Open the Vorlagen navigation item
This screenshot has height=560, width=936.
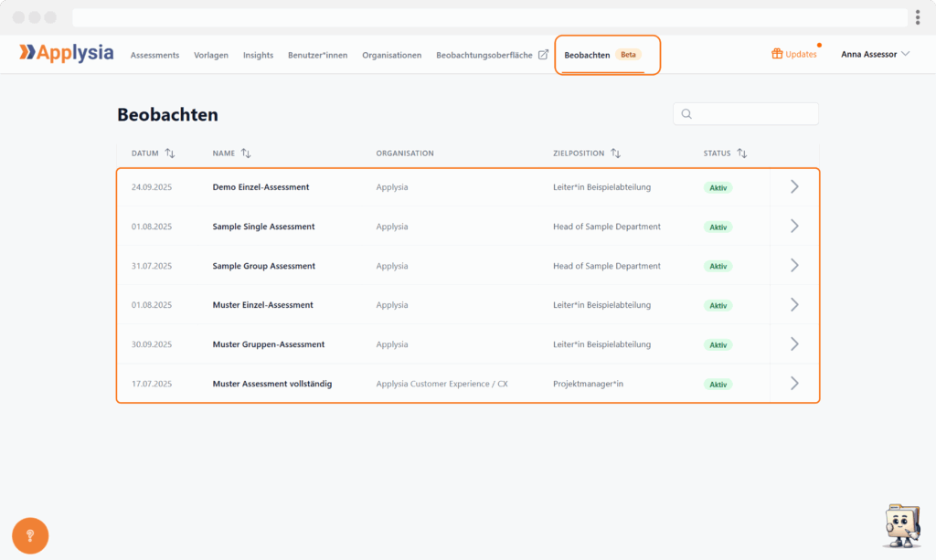(x=211, y=55)
